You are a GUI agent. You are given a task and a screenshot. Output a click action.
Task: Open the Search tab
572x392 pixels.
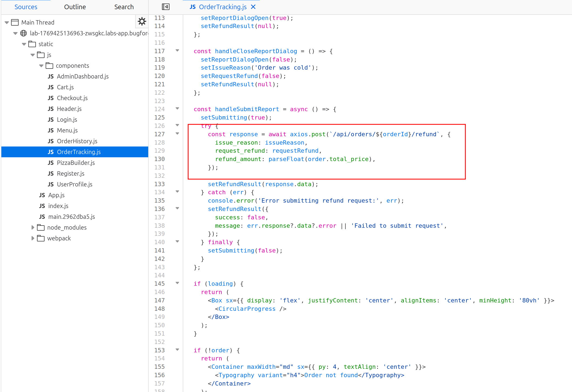pyautogui.click(x=124, y=7)
